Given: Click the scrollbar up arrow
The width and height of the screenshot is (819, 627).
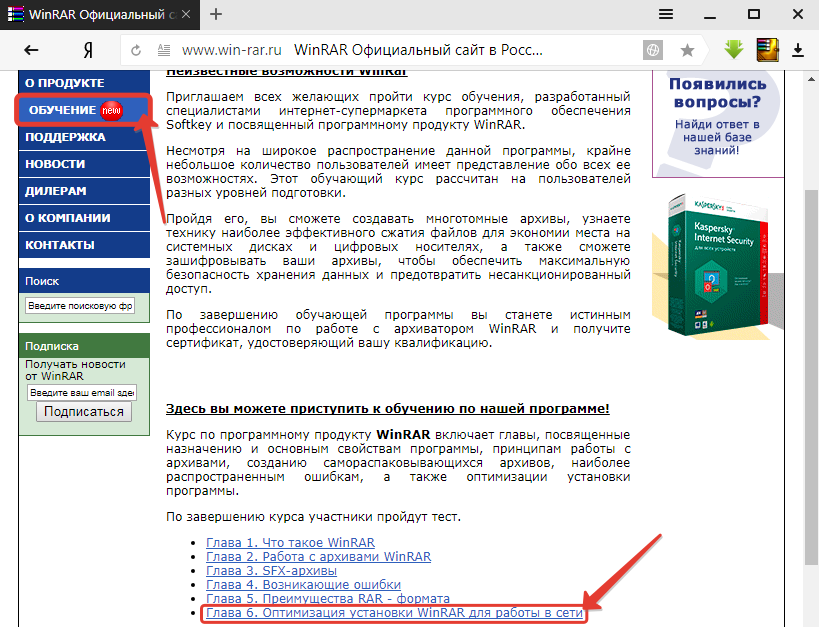Looking at the screenshot, I should [x=811, y=80].
